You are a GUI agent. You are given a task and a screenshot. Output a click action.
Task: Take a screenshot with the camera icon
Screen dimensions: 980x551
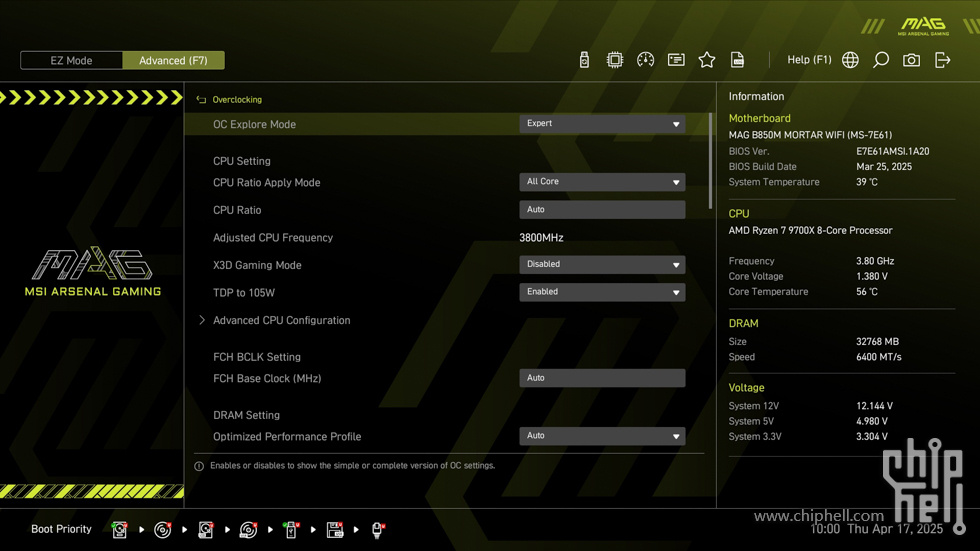tap(911, 60)
